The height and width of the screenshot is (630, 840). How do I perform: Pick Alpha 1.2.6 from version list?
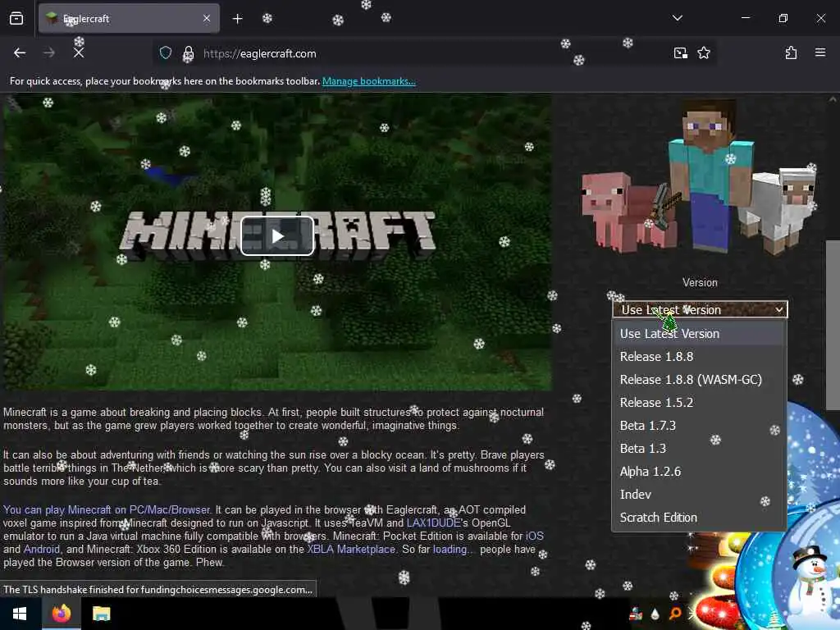pos(699,472)
